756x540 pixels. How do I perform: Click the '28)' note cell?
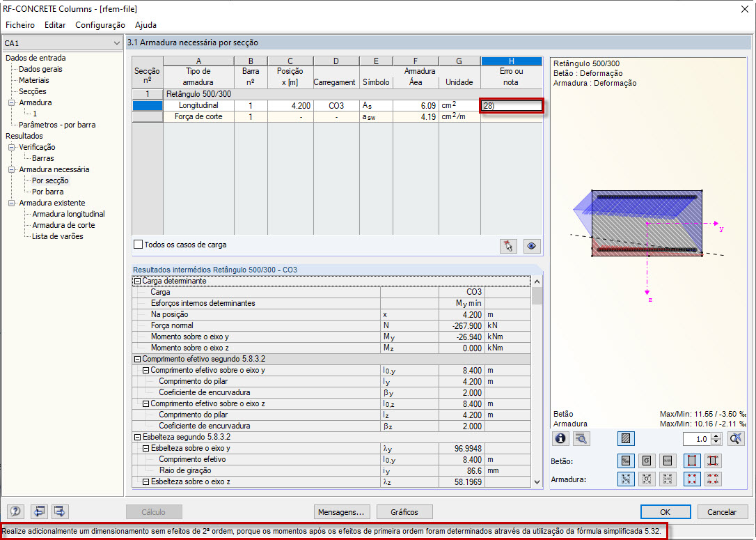[x=512, y=106]
